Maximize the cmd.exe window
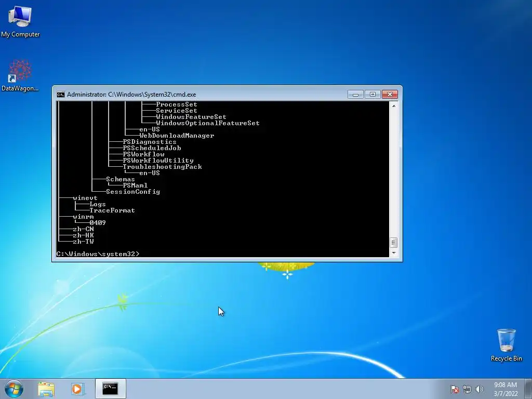The image size is (532, 399). [x=373, y=95]
